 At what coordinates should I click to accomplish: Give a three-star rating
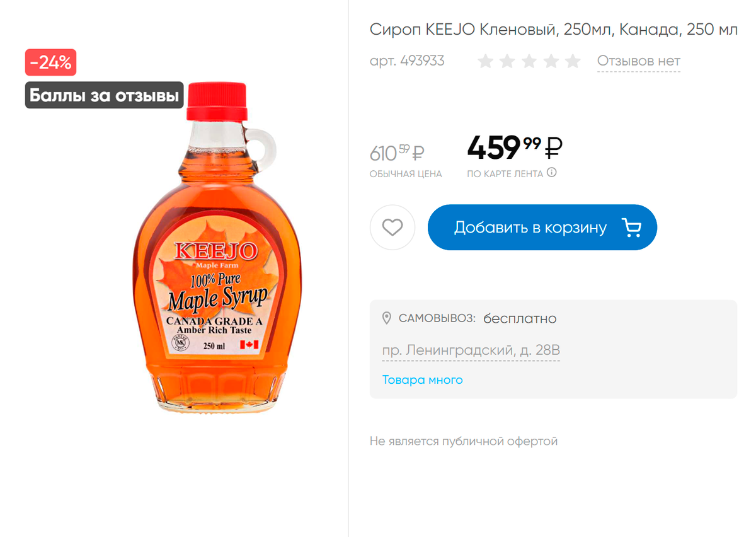point(529,61)
